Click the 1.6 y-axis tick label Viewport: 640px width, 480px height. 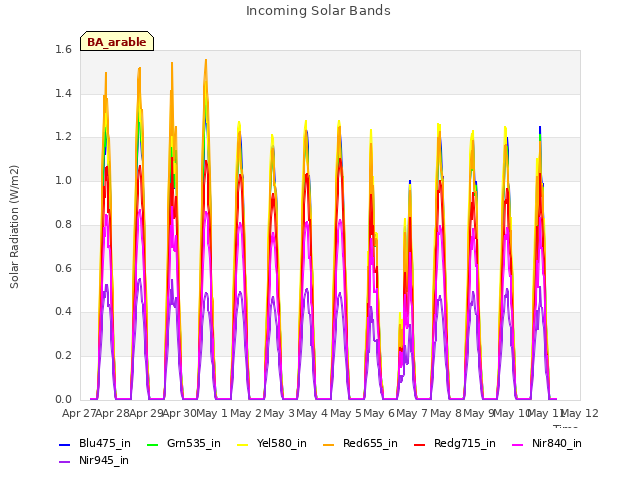(x=63, y=49)
